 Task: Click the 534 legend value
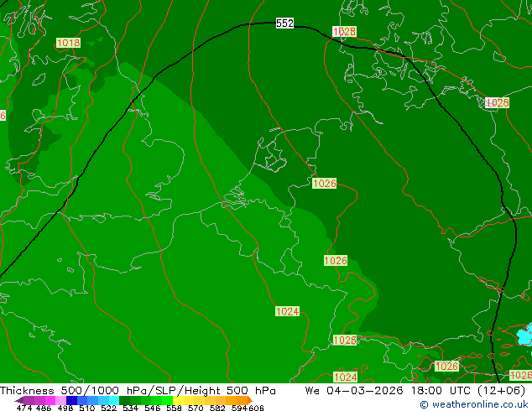(x=130, y=408)
